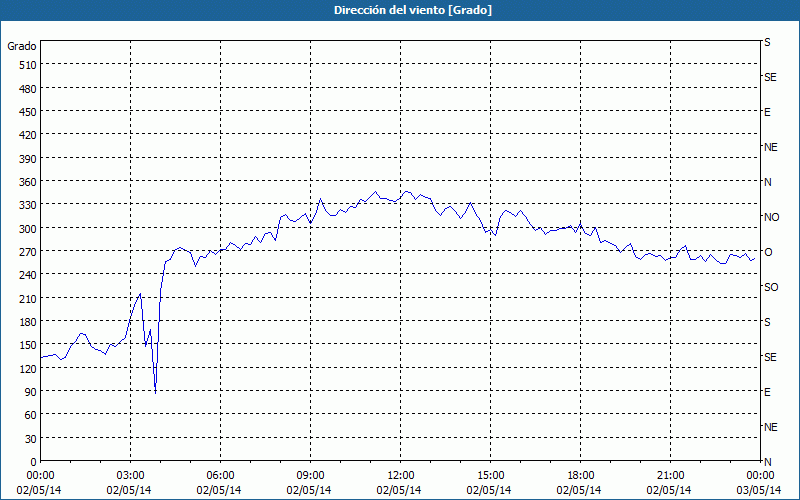Click the 390 degree axis label
The width and height of the screenshot is (800, 500).
pyautogui.click(x=29, y=159)
